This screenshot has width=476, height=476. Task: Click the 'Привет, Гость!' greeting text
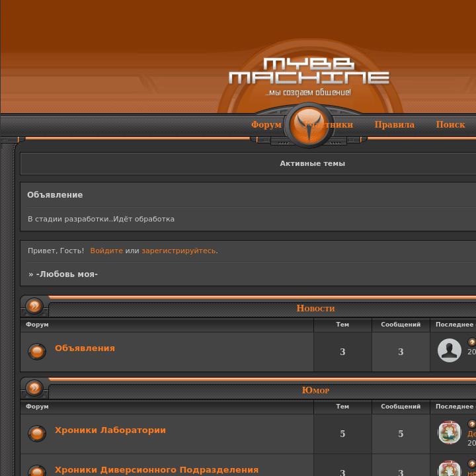[56, 251]
